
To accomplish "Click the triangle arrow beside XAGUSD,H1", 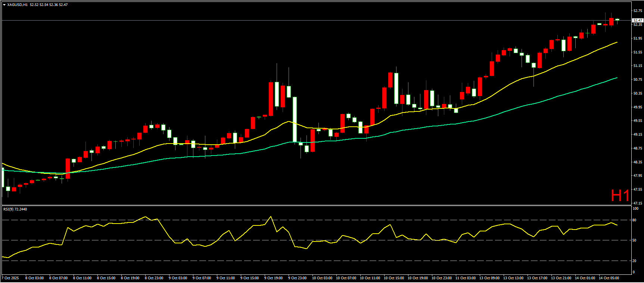I will pyautogui.click(x=4, y=5).
